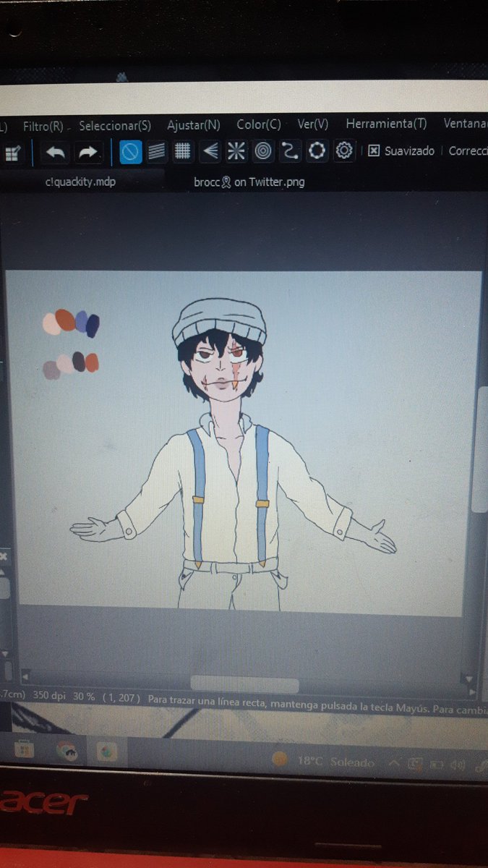Pick the orange-brown palette blob on canvas

(x=65, y=319)
